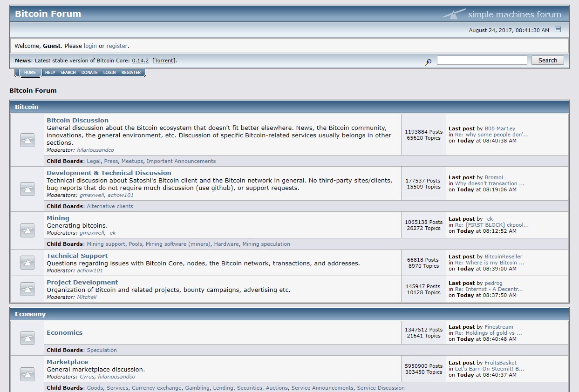Open last poster Finestream's profile
Screen dimensions: 579x392
pos(498,327)
